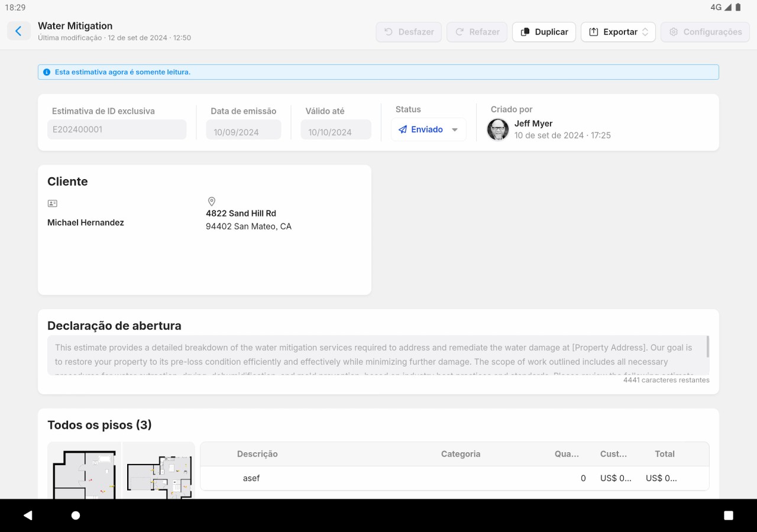
Task: Expand the Exportar options menu
Action: pyautogui.click(x=618, y=32)
